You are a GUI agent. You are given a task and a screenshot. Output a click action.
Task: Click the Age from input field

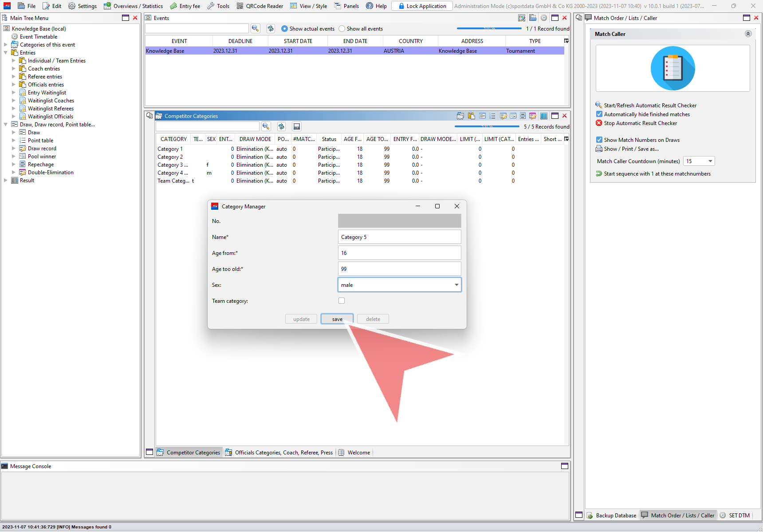399,253
